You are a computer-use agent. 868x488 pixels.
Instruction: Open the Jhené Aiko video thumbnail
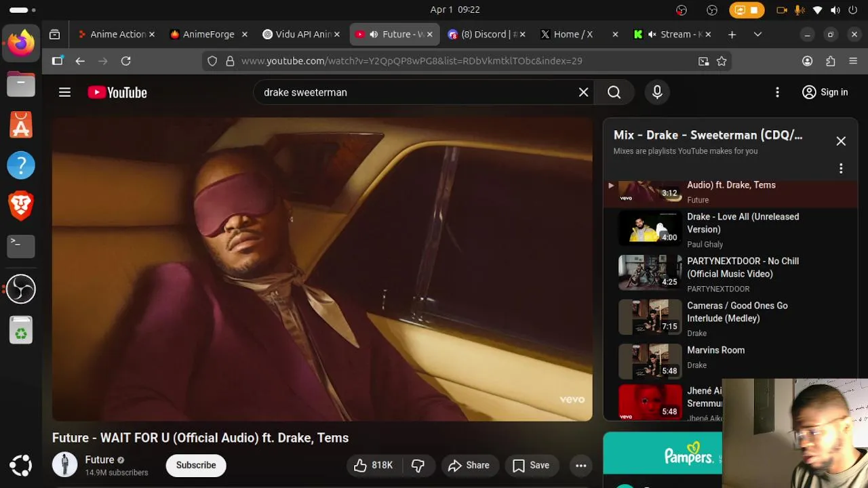pos(650,402)
